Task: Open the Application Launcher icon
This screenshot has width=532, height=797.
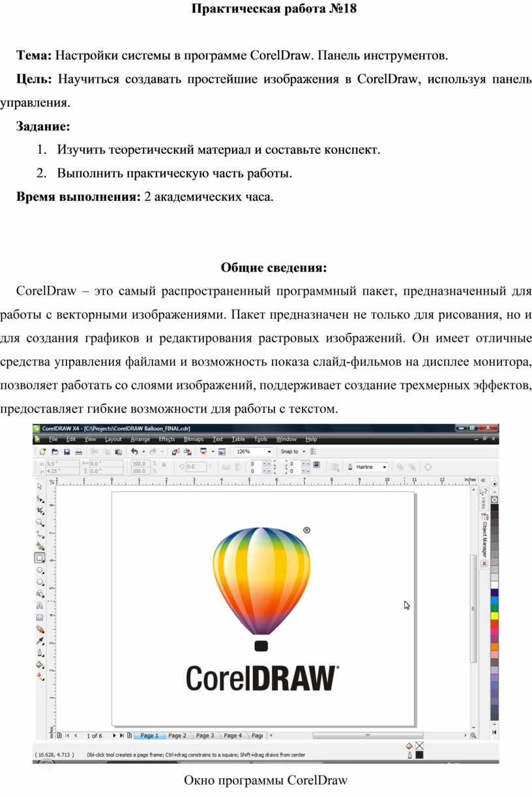Action: coord(203,451)
